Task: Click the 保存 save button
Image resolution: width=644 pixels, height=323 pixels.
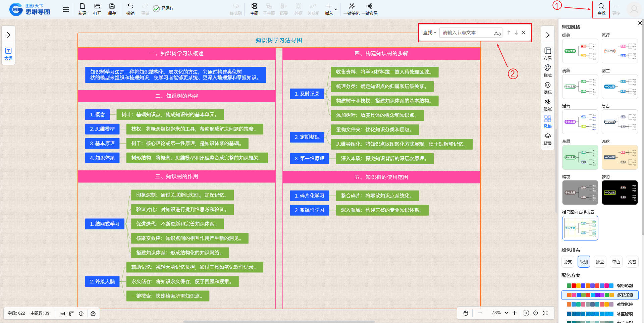Action: pos(112,9)
